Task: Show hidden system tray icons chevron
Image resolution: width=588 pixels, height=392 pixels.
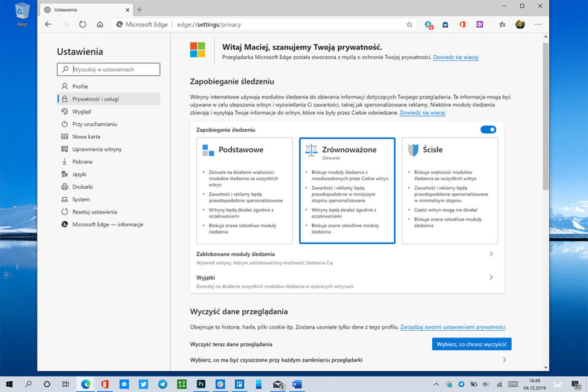Action: click(x=436, y=384)
